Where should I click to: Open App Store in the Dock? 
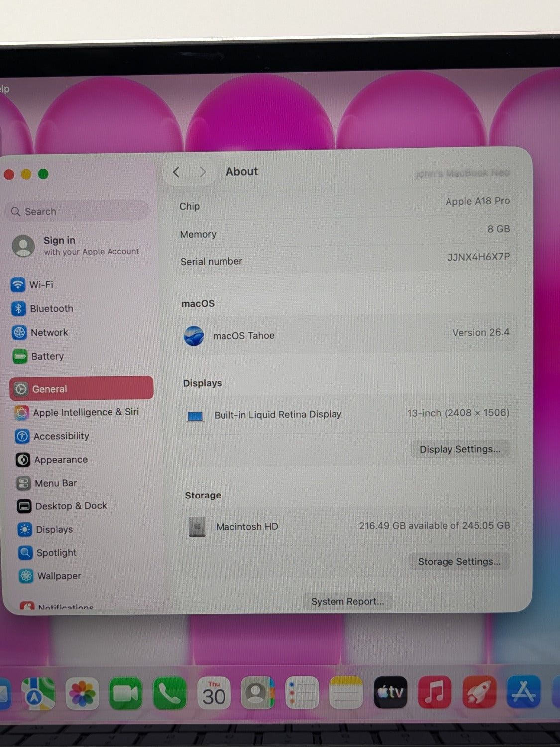(524, 691)
